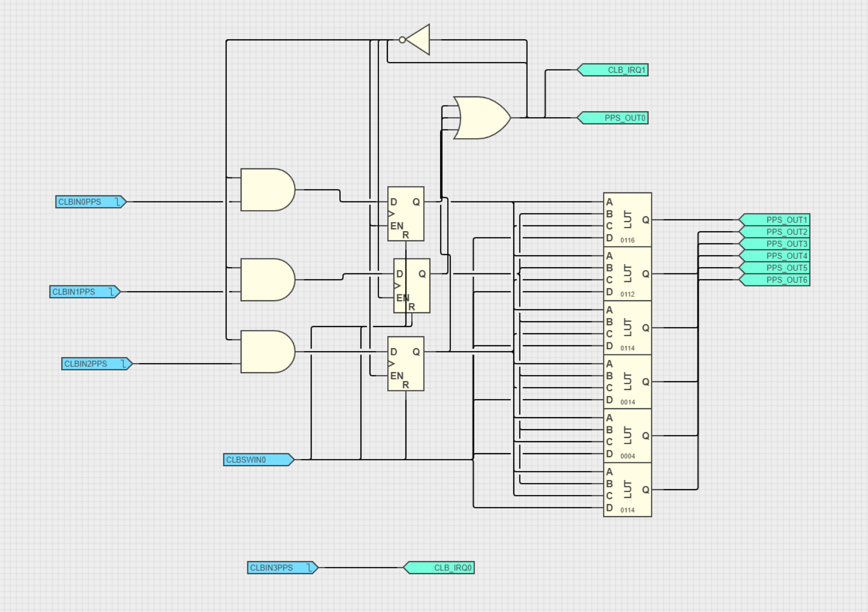The image size is (868, 612).
Task: Click the CLBIN1PPS input port
Action: tap(85, 292)
